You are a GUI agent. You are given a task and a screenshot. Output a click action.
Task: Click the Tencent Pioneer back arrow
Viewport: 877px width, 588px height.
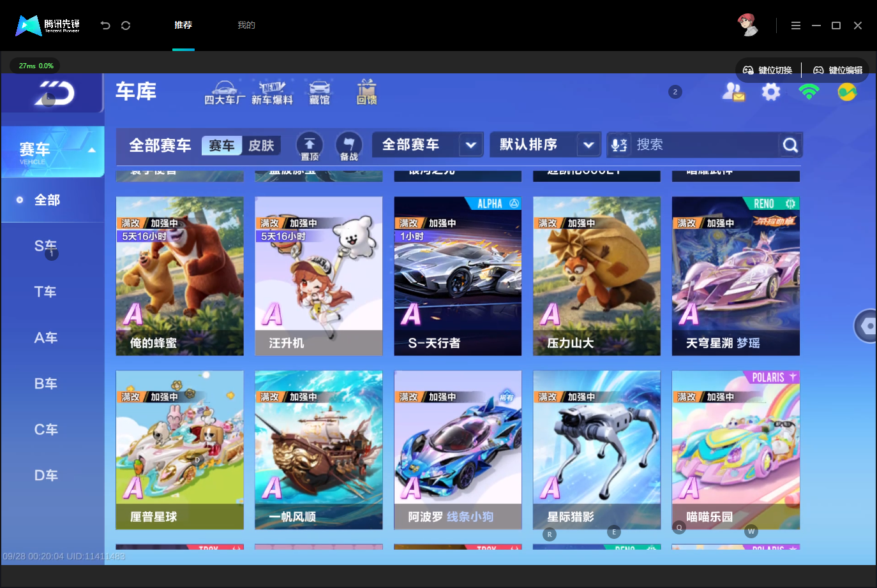[x=105, y=26]
